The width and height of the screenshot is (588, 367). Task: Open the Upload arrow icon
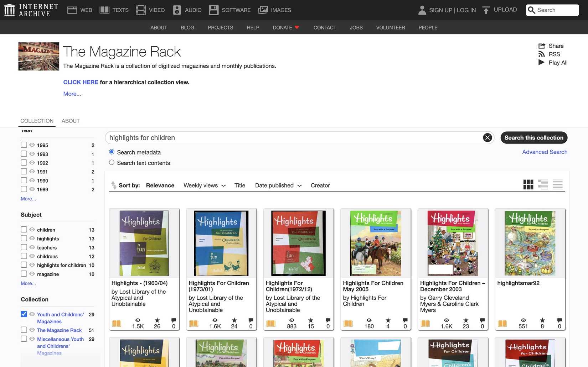coord(486,10)
